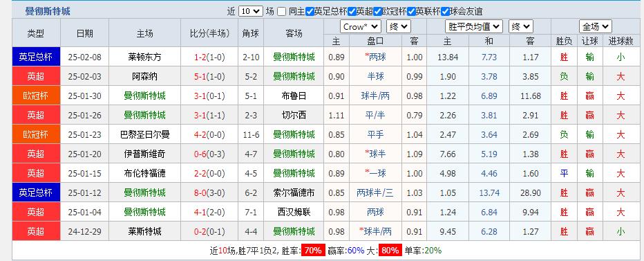Click the 胜率 70% red badge

pos(313,251)
